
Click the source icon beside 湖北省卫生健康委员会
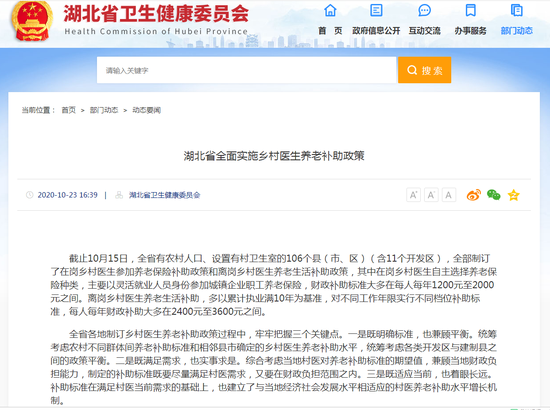119,195
